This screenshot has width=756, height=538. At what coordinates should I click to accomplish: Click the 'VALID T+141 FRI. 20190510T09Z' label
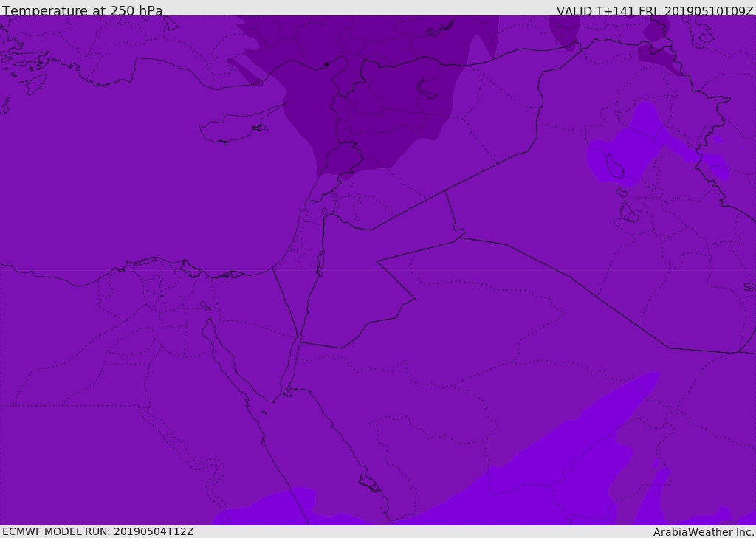pos(655,10)
